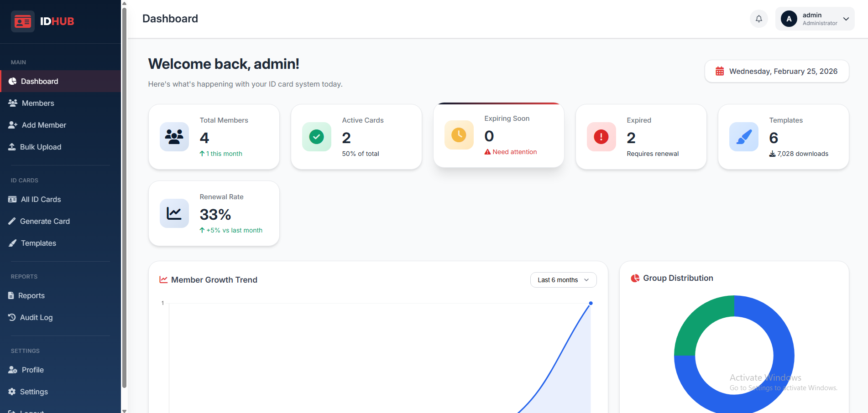Select Bulk Upload in sidebar
This screenshot has width=868, height=413.
pyautogui.click(x=41, y=147)
